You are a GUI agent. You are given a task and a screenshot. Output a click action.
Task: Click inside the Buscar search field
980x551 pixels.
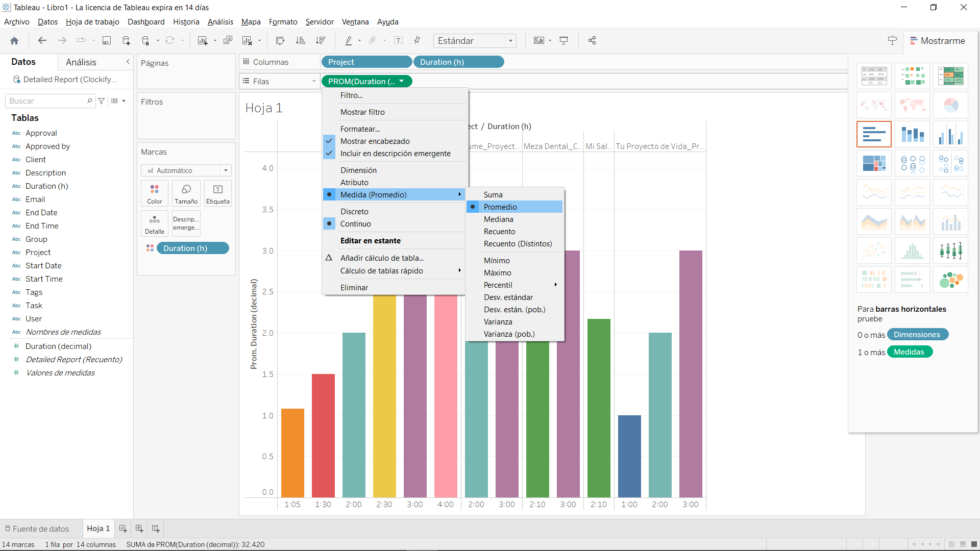(x=46, y=101)
